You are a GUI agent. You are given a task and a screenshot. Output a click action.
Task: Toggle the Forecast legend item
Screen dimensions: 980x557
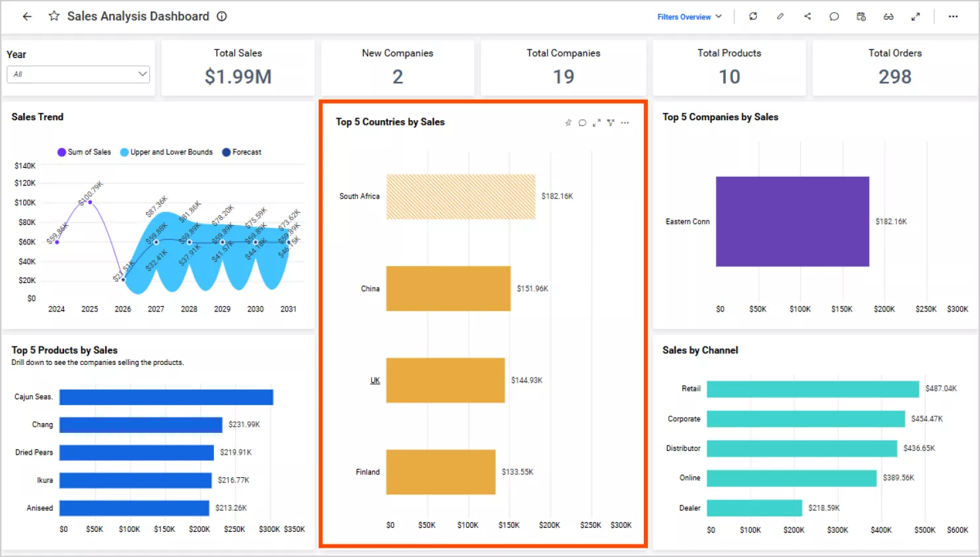pyautogui.click(x=242, y=152)
